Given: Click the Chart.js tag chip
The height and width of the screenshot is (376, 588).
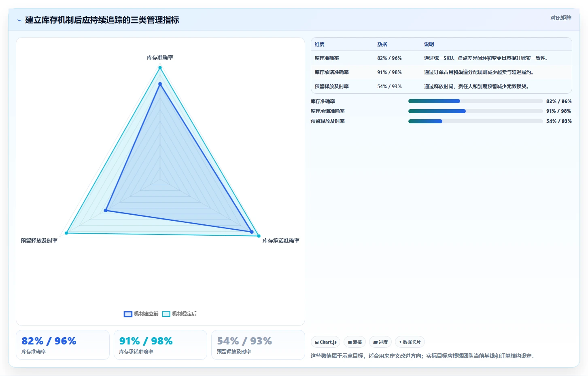Looking at the screenshot, I should (x=326, y=342).
